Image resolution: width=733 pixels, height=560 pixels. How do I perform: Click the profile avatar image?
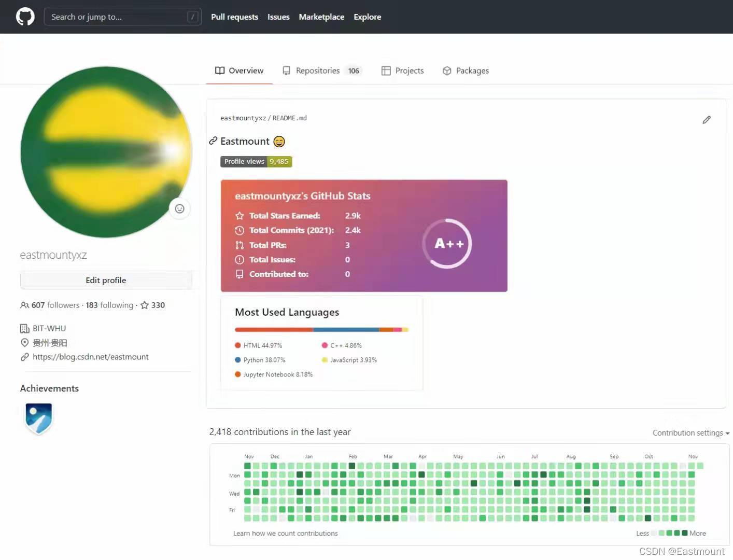pyautogui.click(x=106, y=152)
